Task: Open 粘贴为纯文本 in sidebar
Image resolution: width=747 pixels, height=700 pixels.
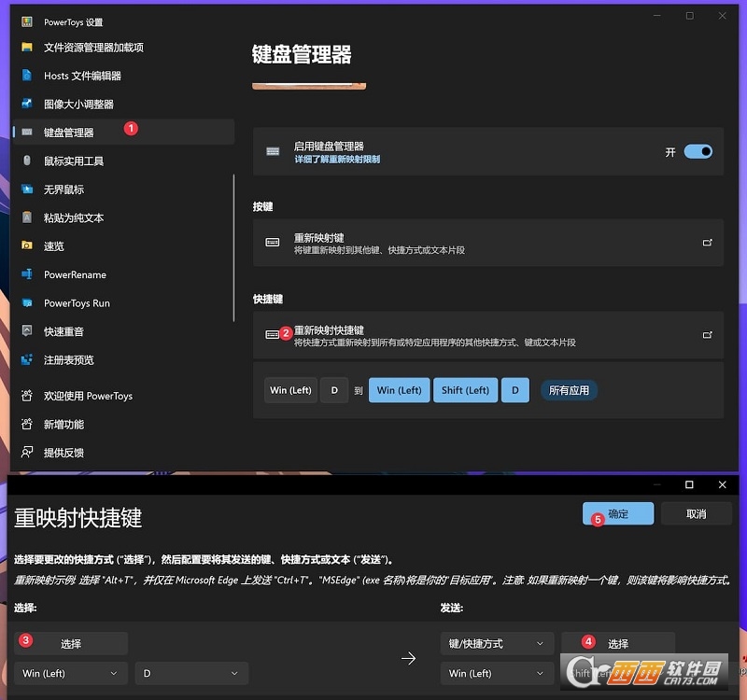Action: coord(124,217)
